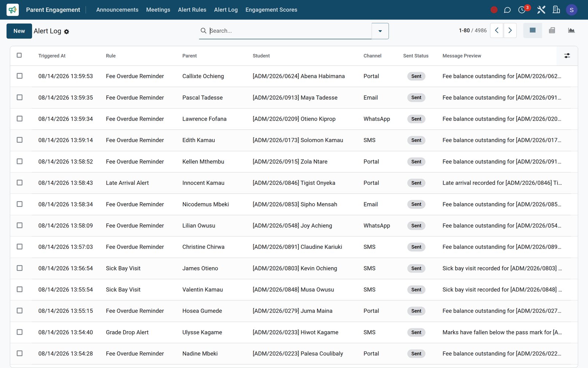Go to Engagement Scores menu
The image size is (588, 368).
(271, 10)
